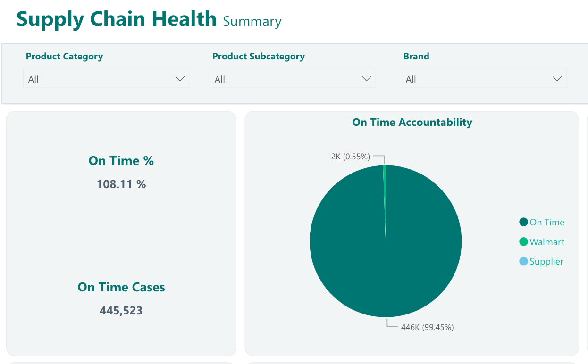Click the 2K (0.55%) data label
The width and height of the screenshot is (588, 364).
pos(351,157)
